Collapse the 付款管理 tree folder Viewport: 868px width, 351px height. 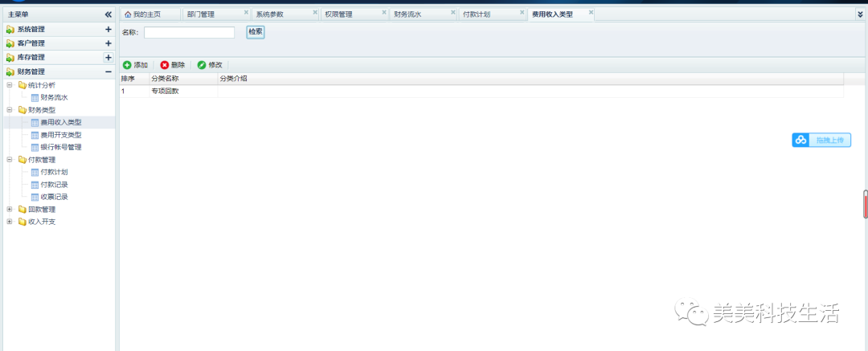click(10, 160)
